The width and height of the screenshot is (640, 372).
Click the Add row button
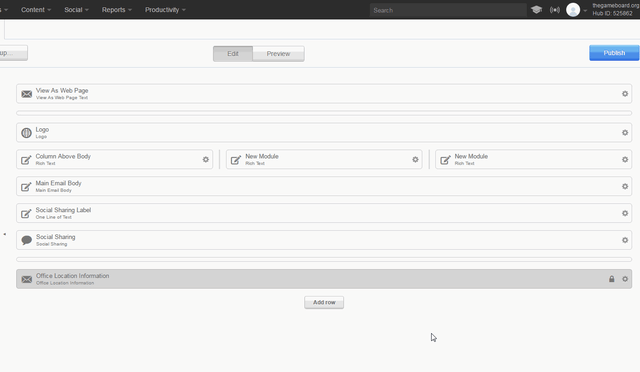324,303
